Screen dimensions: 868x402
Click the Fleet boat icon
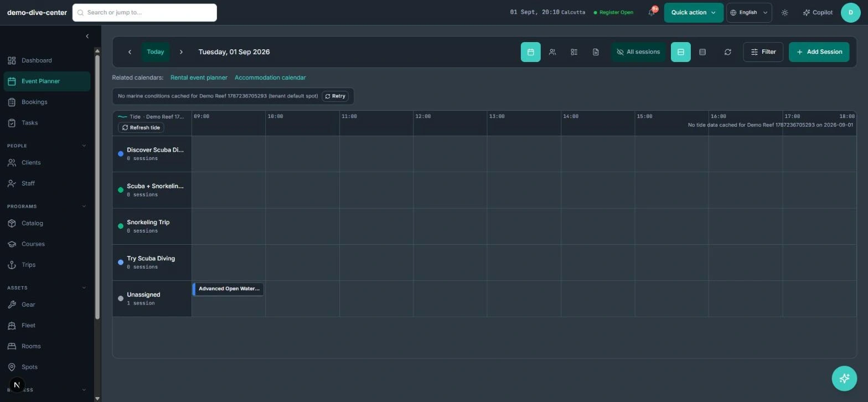(12, 326)
